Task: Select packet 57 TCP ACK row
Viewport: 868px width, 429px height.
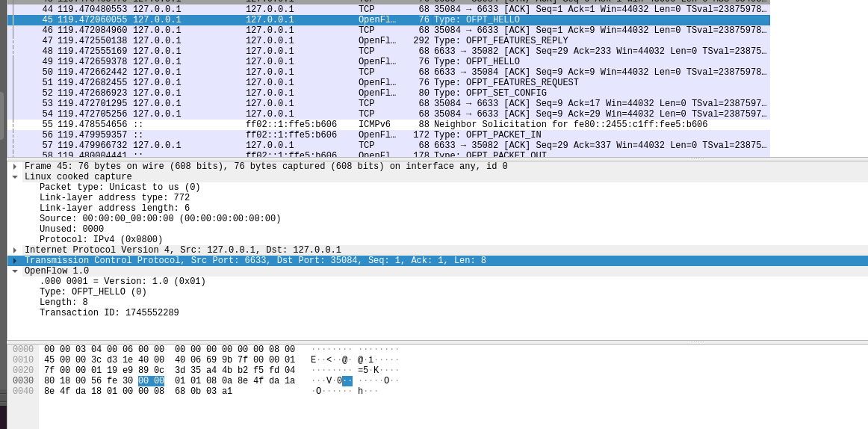Action: [388, 146]
